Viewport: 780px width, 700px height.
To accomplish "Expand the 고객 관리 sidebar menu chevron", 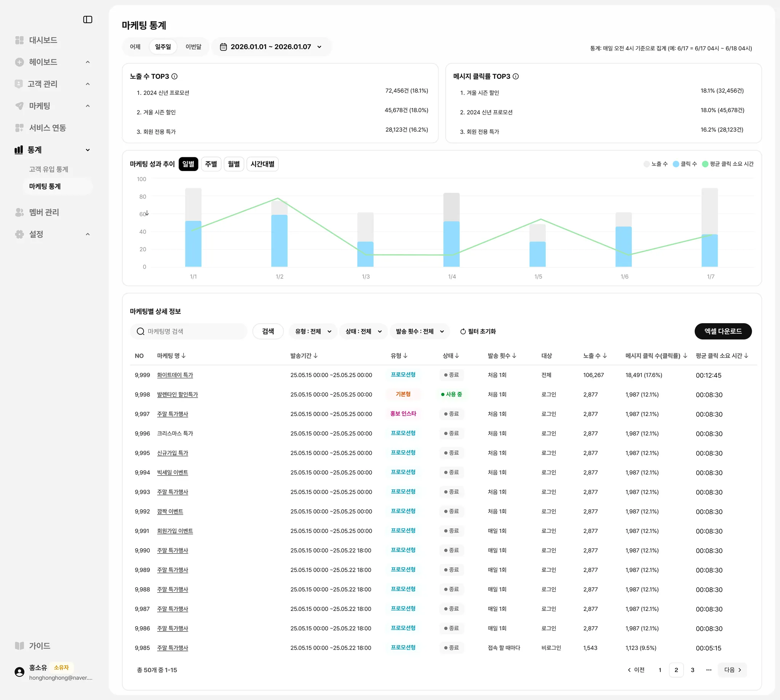I will click(x=88, y=84).
